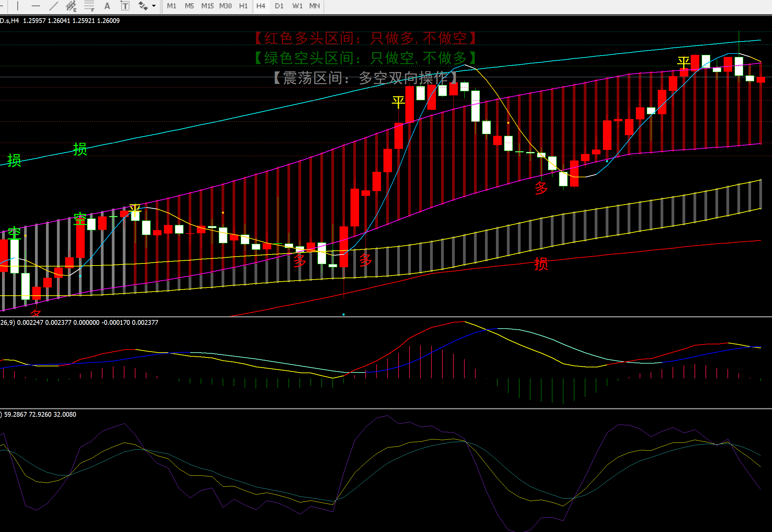Select the text 'A' tool
772x532 pixels.
[107, 6]
